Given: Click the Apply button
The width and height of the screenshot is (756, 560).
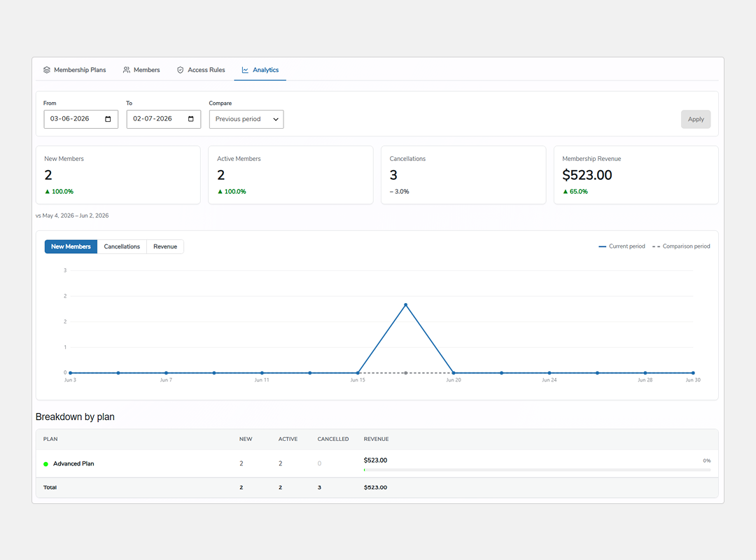Looking at the screenshot, I should (x=696, y=119).
